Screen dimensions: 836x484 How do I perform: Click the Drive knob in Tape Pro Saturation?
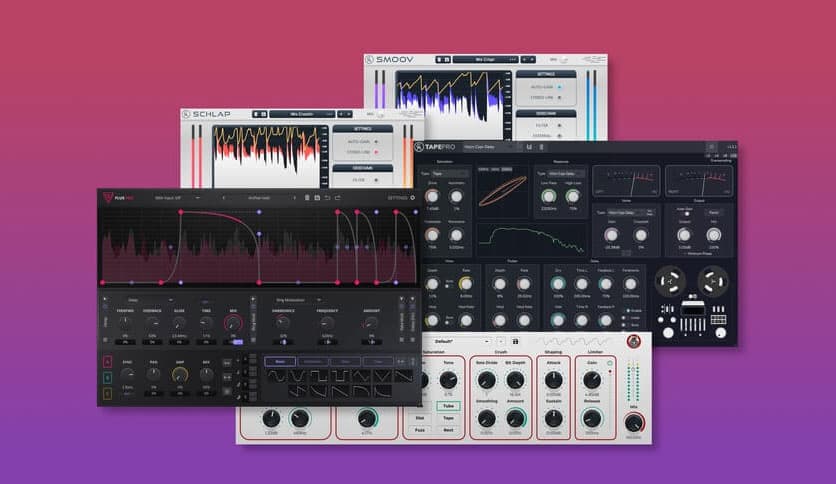click(432, 197)
